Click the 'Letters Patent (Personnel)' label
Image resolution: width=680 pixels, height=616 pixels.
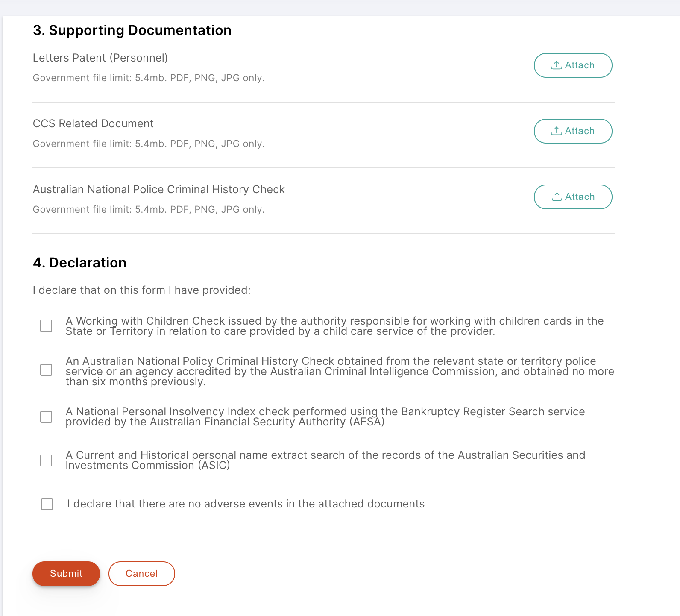[100, 58]
